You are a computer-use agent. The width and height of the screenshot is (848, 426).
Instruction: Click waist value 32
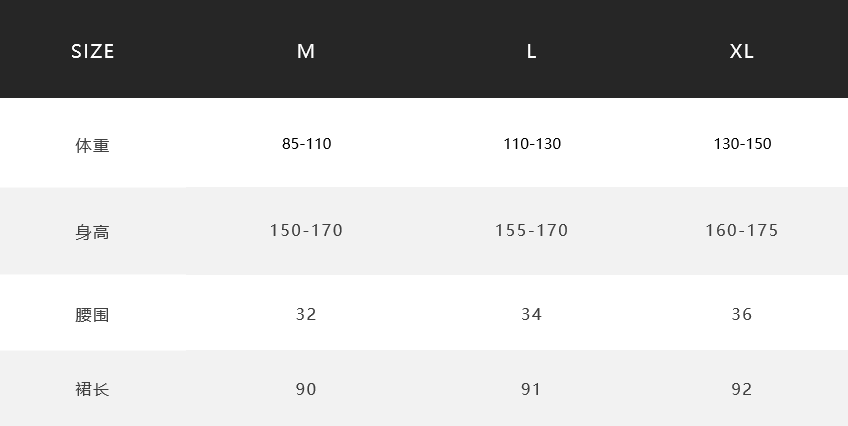coord(306,314)
